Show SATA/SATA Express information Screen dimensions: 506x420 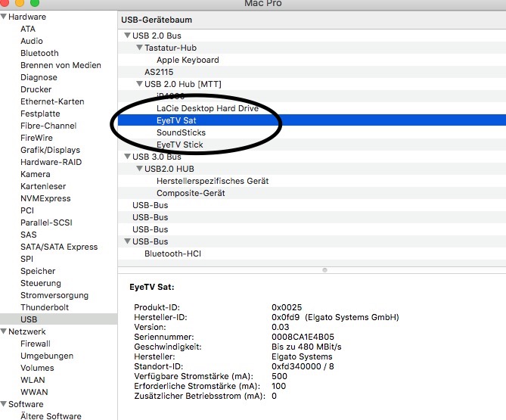coord(59,247)
